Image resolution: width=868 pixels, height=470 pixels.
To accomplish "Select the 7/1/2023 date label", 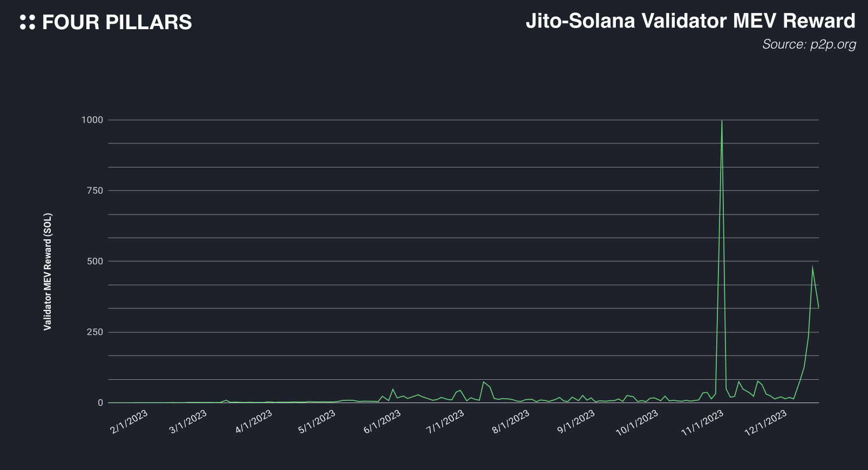I will (x=445, y=422).
